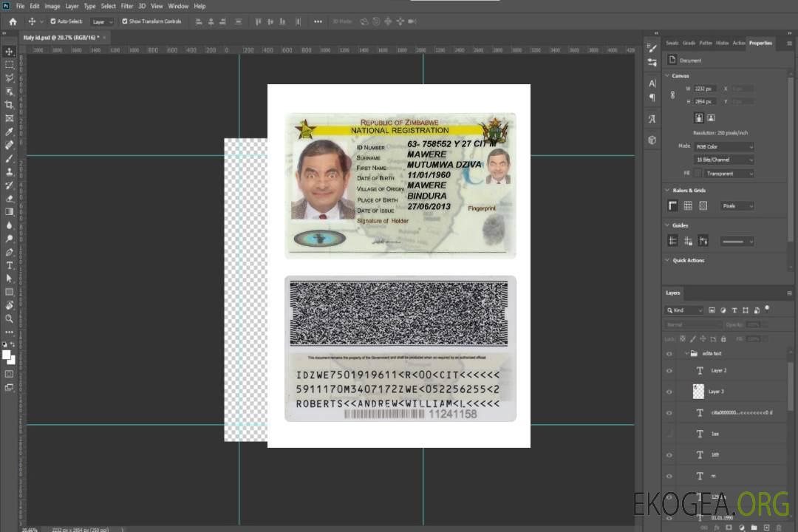Hide Layer 2 using its eye icon

click(669, 371)
